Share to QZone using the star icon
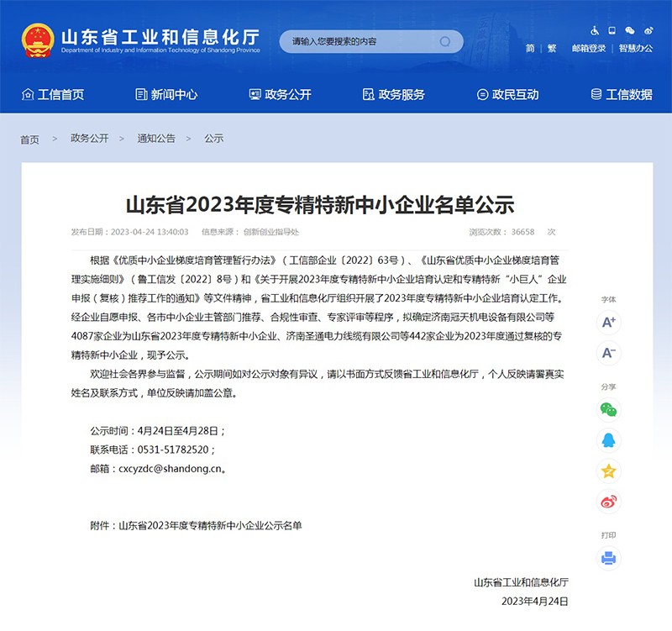Screen dimensions: 672x631 (608, 471)
